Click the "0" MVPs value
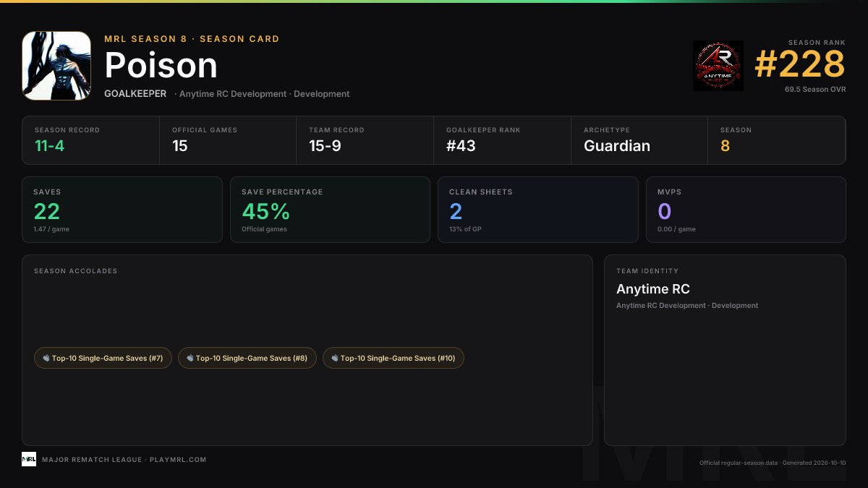 (x=665, y=211)
